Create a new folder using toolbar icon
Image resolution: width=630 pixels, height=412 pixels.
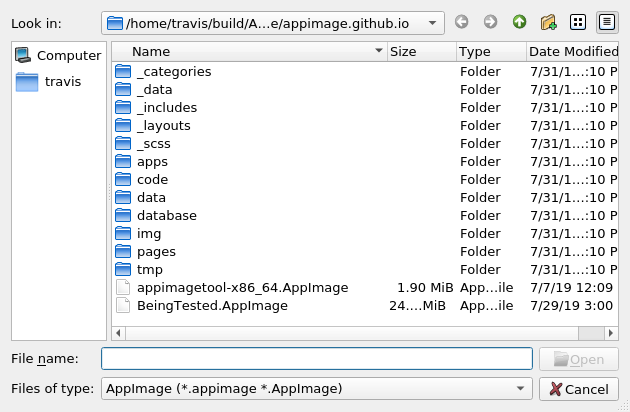(x=548, y=22)
